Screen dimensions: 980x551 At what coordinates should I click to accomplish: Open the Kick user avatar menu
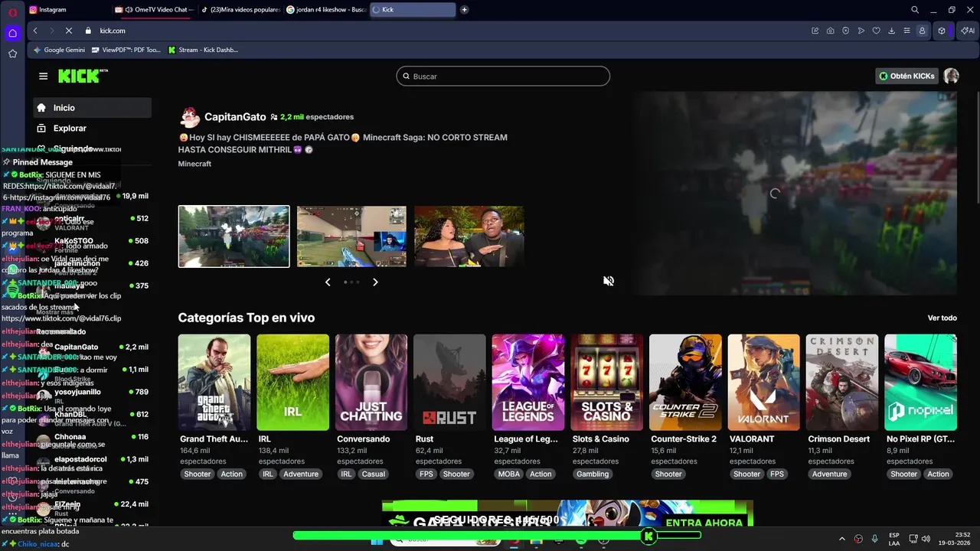point(951,76)
